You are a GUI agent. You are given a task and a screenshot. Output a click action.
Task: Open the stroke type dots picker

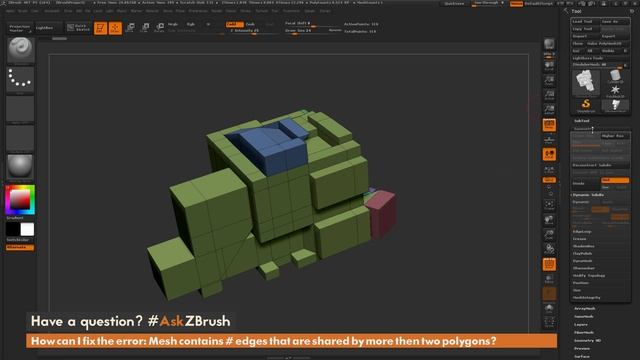[x=20, y=79]
